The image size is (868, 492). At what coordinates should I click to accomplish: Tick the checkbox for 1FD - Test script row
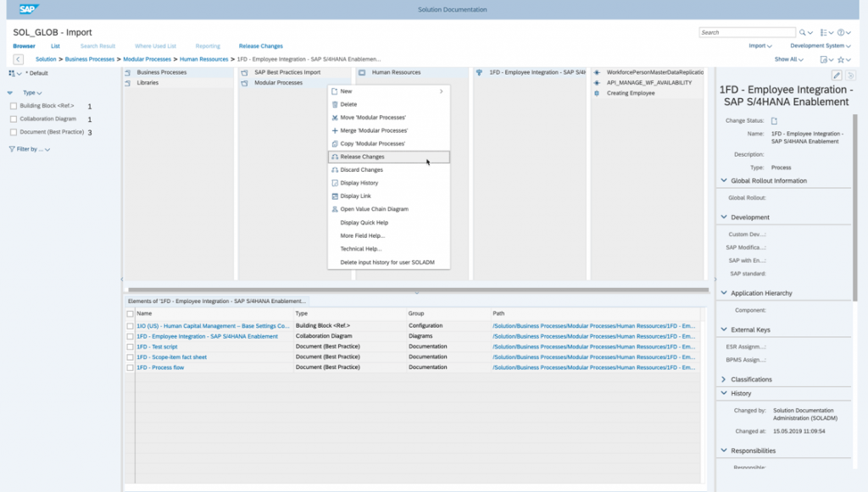[130, 347]
